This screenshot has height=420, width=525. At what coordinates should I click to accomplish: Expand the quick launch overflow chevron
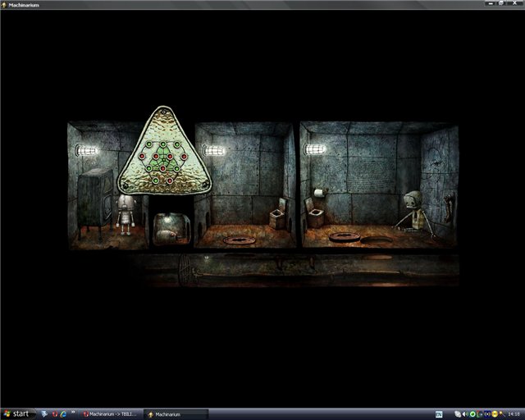(x=73, y=413)
